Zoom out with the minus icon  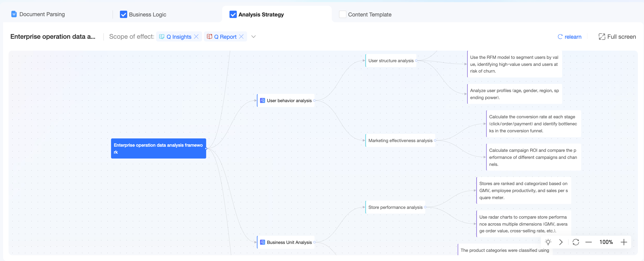(x=589, y=242)
